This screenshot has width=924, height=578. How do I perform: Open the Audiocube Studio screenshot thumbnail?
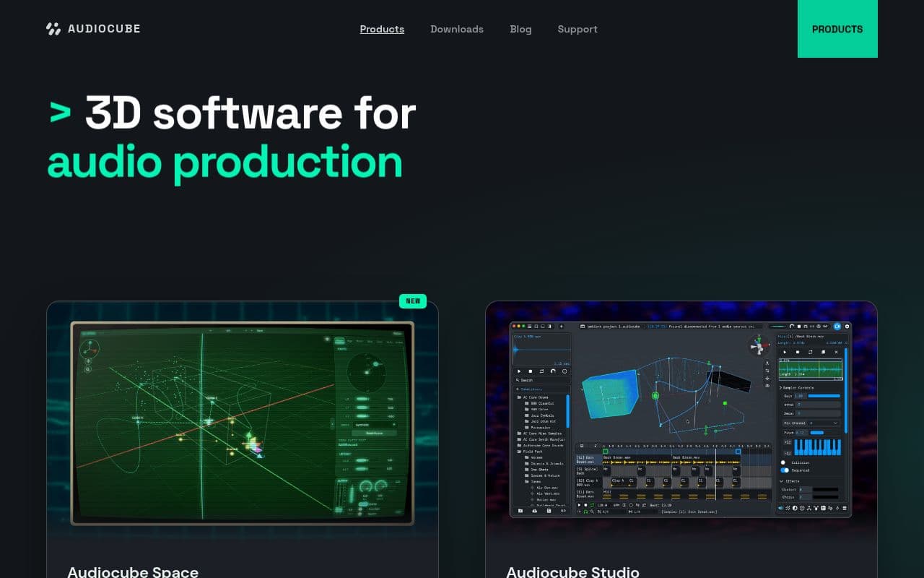click(x=681, y=420)
